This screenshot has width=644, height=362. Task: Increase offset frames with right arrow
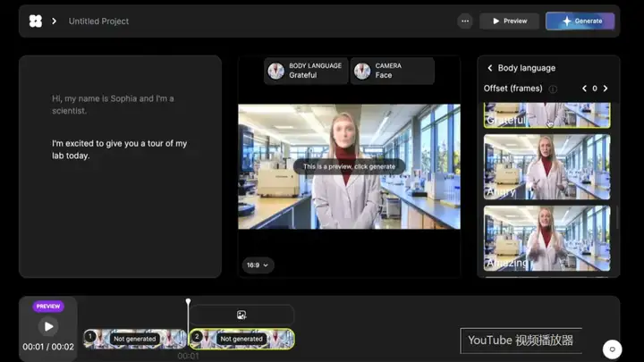(x=606, y=88)
